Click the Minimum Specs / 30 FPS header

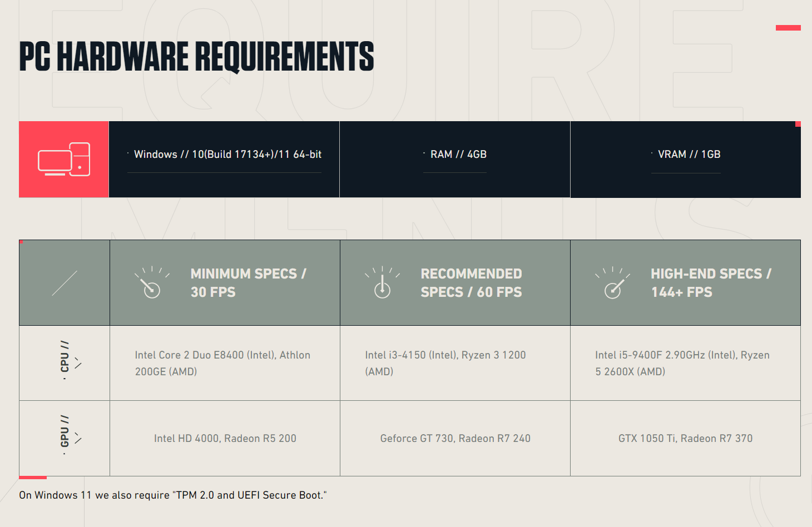pyautogui.click(x=248, y=282)
